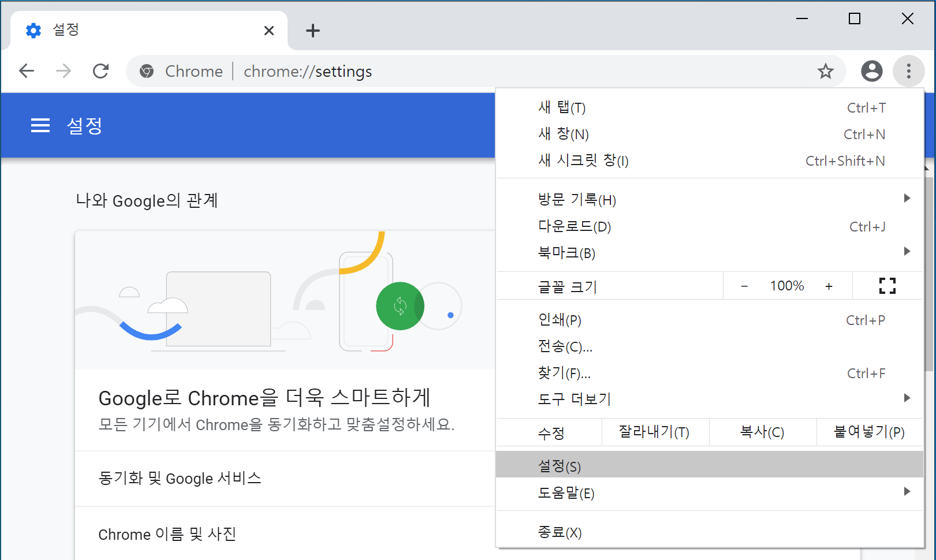
Task: Bookmark this page with the star icon
Action: coord(825,71)
